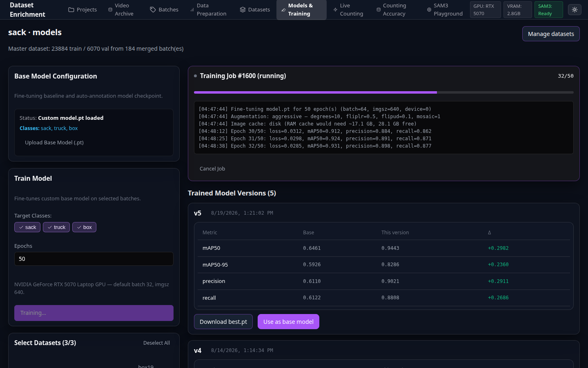
Task: Click the GPU: RTX 5070 status badge
Action: point(485,10)
